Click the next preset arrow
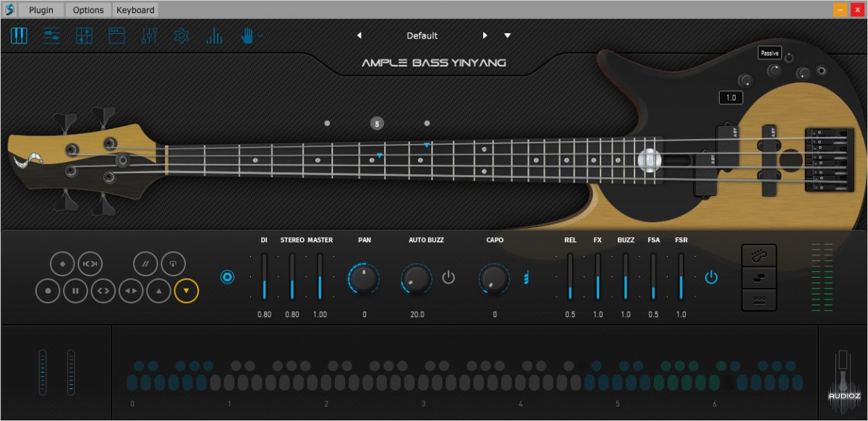This screenshot has height=421, width=868. (485, 35)
